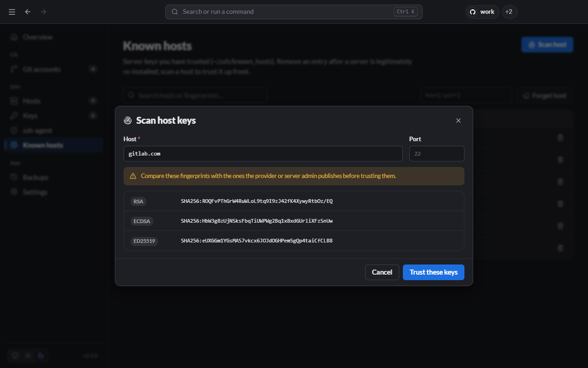Open Git accounts in the sidebar

pyautogui.click(x=54, y=69)
